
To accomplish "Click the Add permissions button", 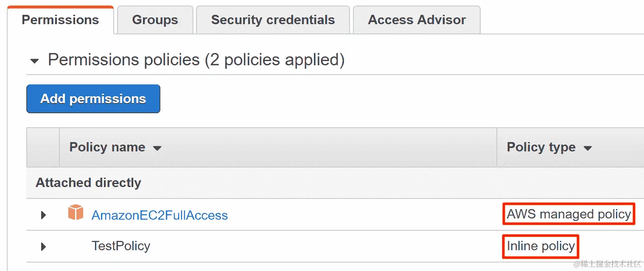I will pyautogui.click(x=93, y=99).
